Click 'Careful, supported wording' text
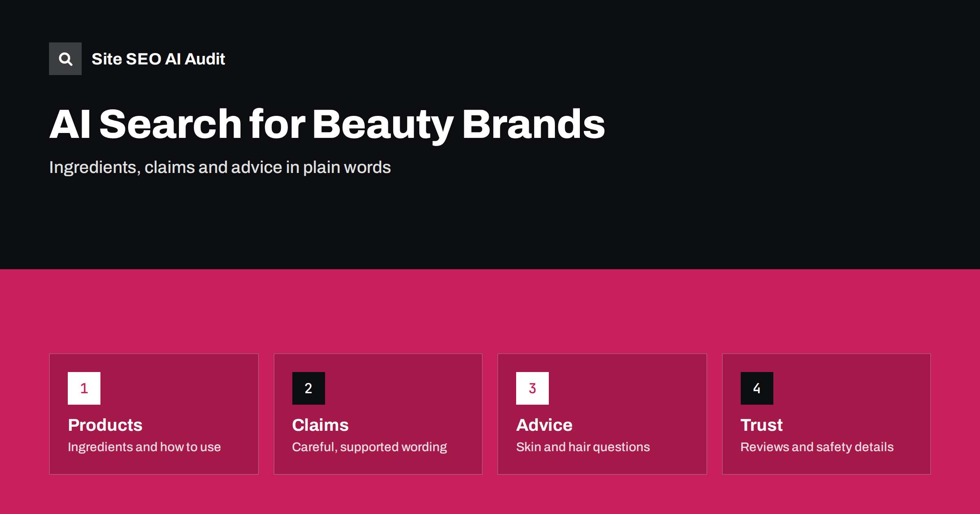 pos(370,447)
